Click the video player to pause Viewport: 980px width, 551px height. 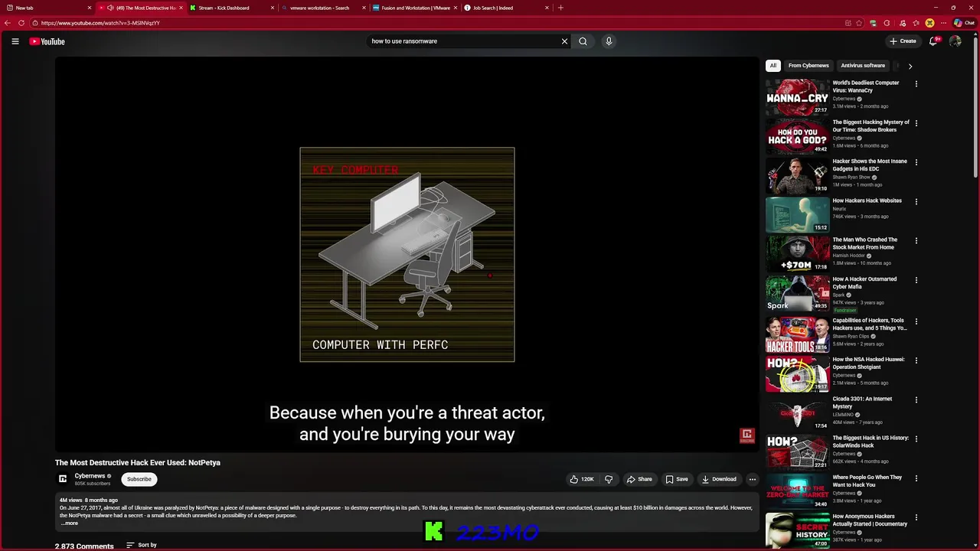point(407,254)
